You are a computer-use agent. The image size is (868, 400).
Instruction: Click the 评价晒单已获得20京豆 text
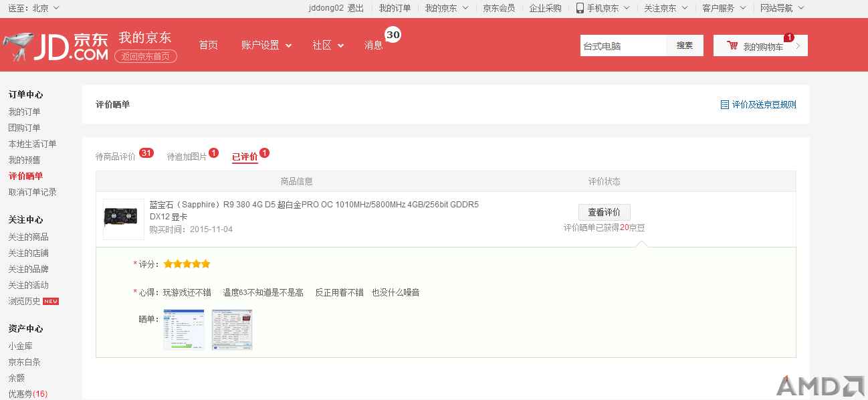click(x=605, y=227)
